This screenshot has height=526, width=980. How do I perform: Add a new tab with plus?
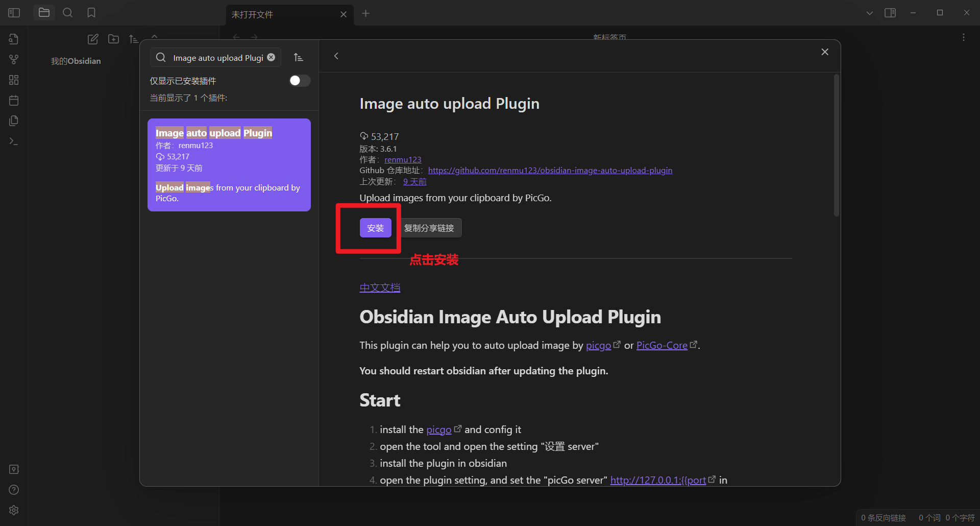tap(365, 14)
